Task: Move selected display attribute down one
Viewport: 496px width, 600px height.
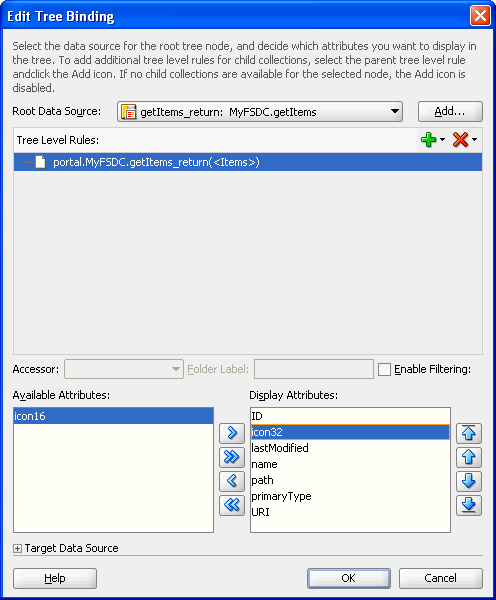Action: (x=469, y=481)
